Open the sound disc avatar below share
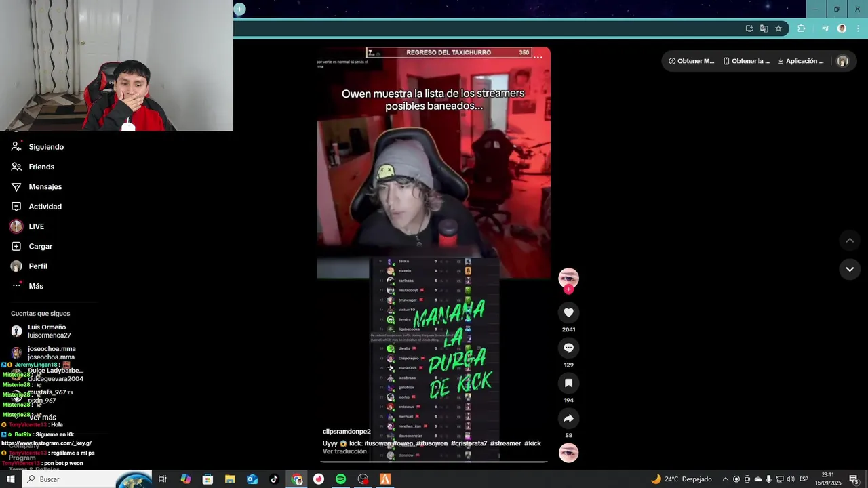Viewport: 868px width, 488px height. tap(568, 453)
